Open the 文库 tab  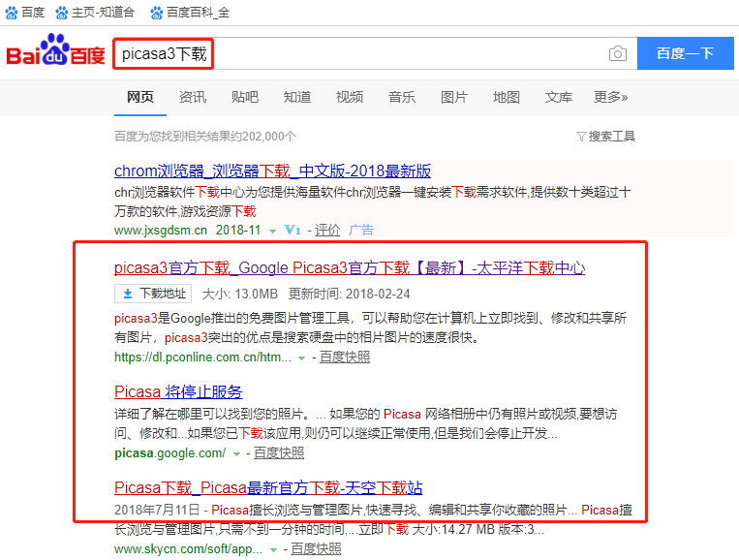pos(559,97)
